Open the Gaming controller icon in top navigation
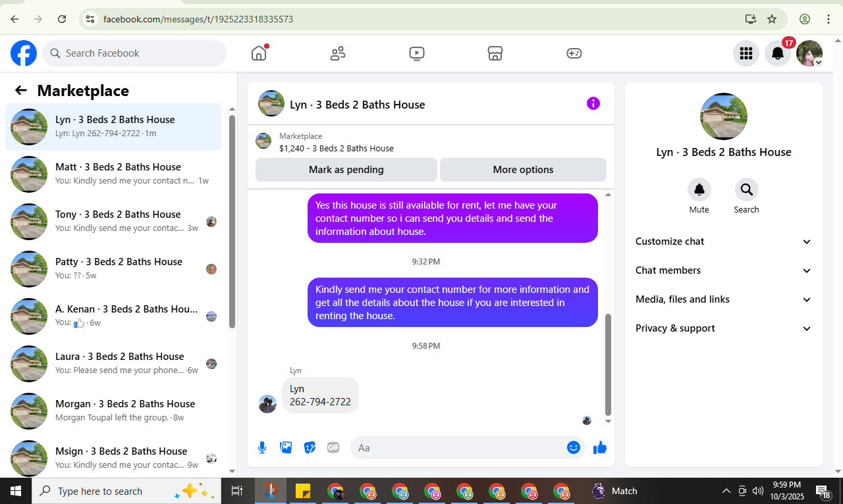The image size is (843, 504). point(574,53)
